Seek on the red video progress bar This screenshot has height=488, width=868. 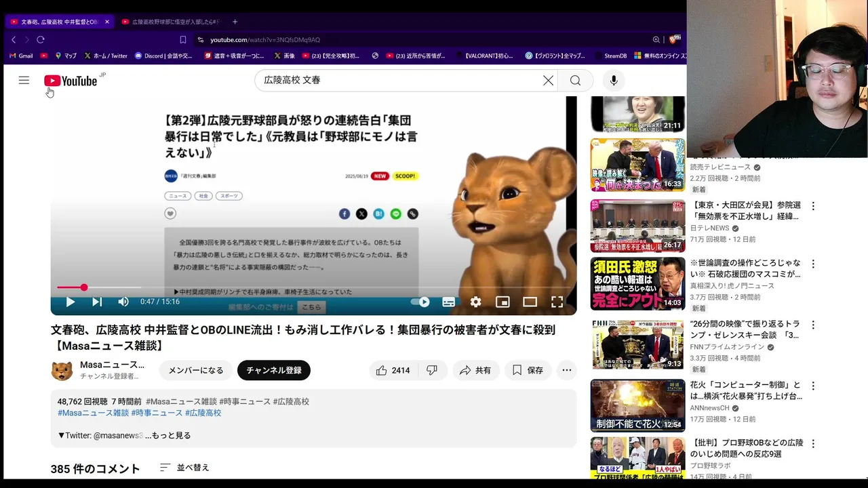coord(313,287)
